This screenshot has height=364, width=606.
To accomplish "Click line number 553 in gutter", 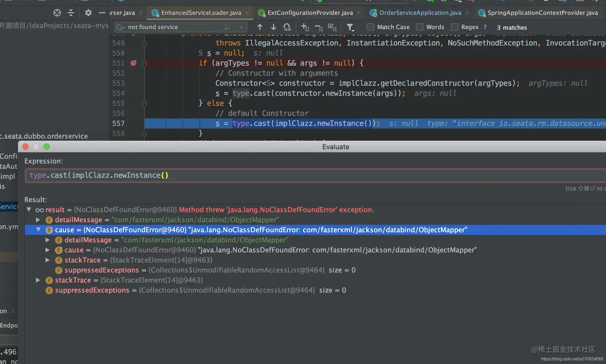I will click(x=118, y=83).
